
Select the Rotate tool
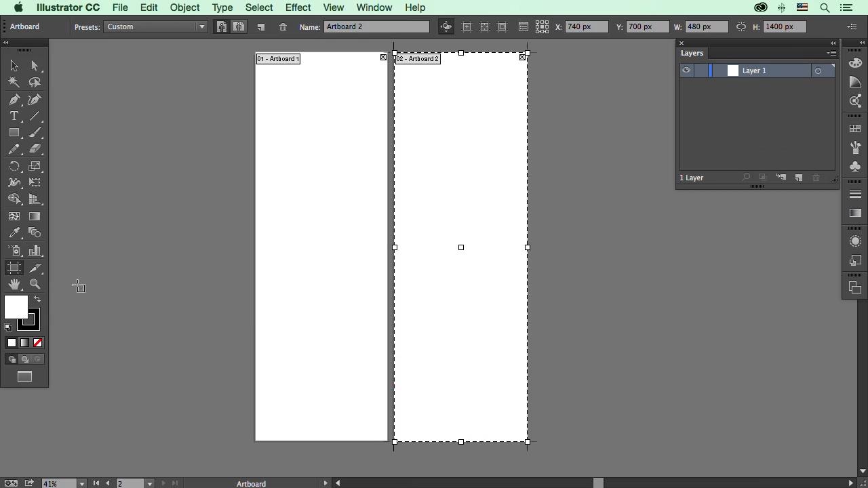click(14, 166)
